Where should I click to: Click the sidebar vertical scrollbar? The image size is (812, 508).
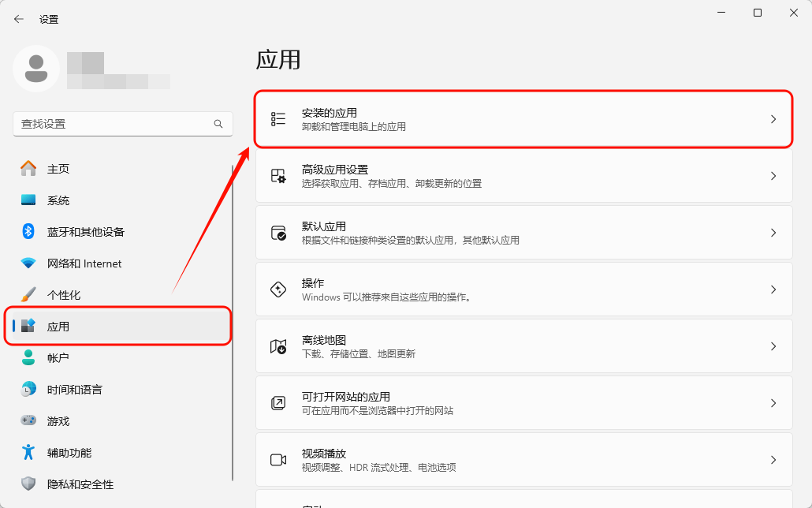coord(233,323)
